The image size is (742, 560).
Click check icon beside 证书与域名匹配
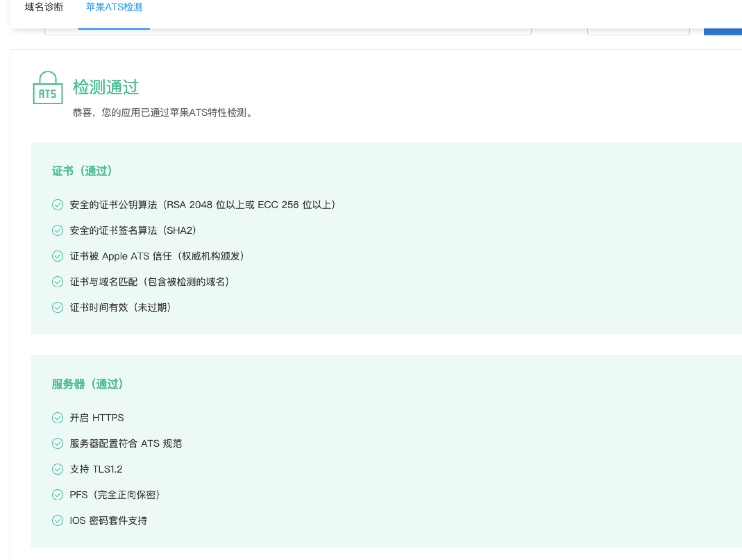click(58, 282)
